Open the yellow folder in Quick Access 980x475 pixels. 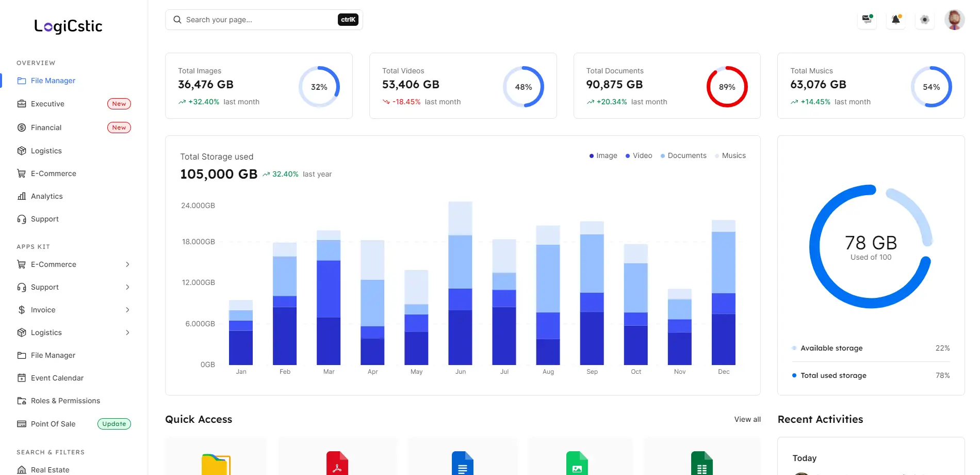(216, 464)
